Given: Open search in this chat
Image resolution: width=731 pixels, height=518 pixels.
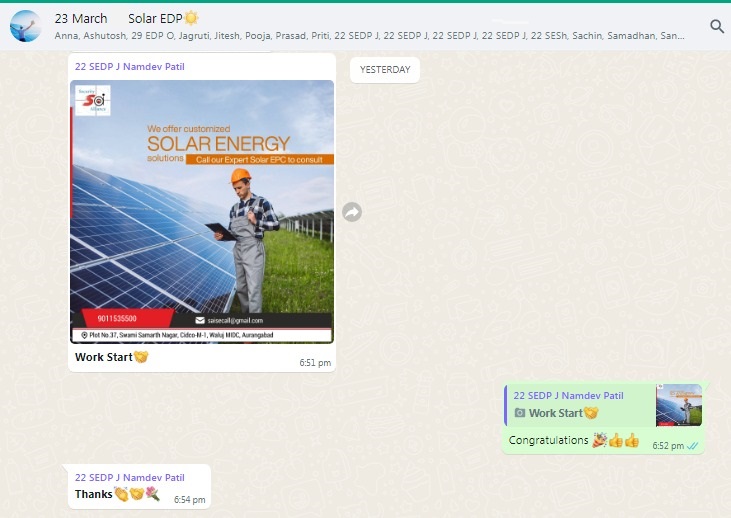Looking at the screenshot, I should click(x=716, y=27).
